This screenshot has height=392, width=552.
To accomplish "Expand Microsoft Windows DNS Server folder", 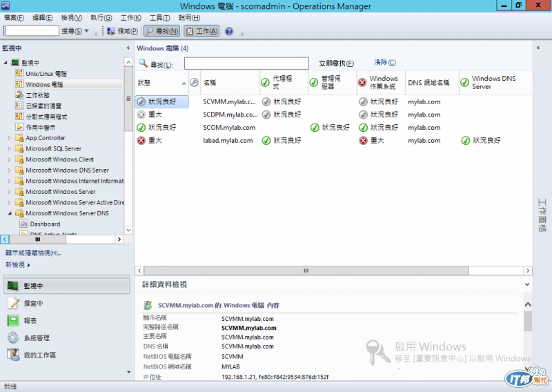I will point(10,170).
